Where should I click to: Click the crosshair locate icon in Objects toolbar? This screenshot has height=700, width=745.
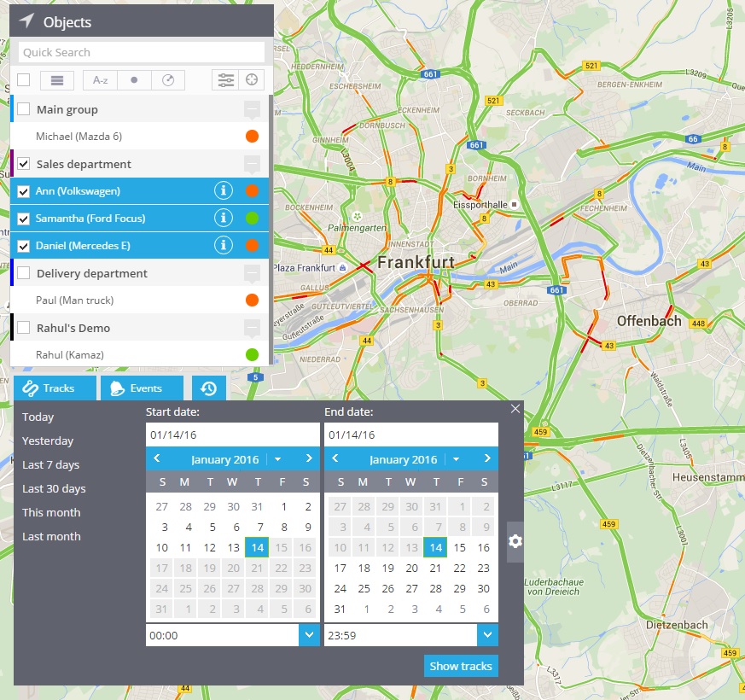point(252,79)
